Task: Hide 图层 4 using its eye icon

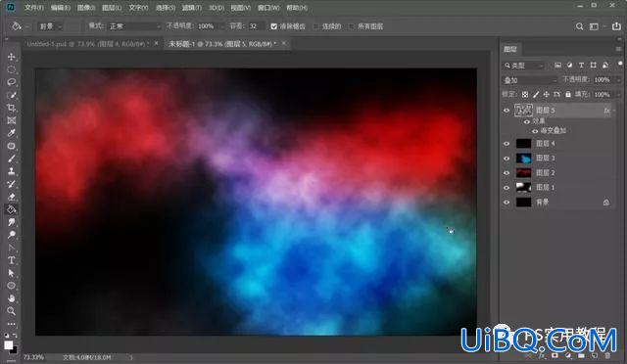Action: click(506, 144)
